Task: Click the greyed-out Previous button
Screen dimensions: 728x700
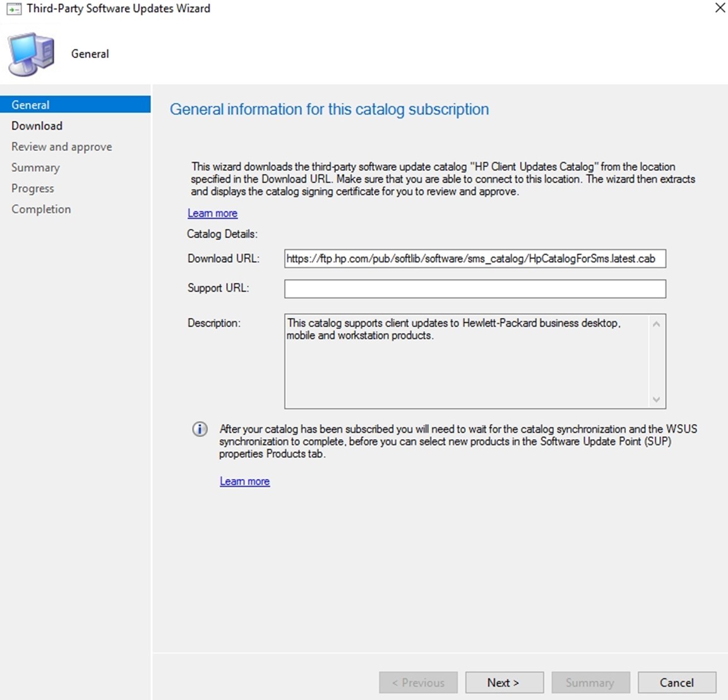Action: [x=419, y=682]
